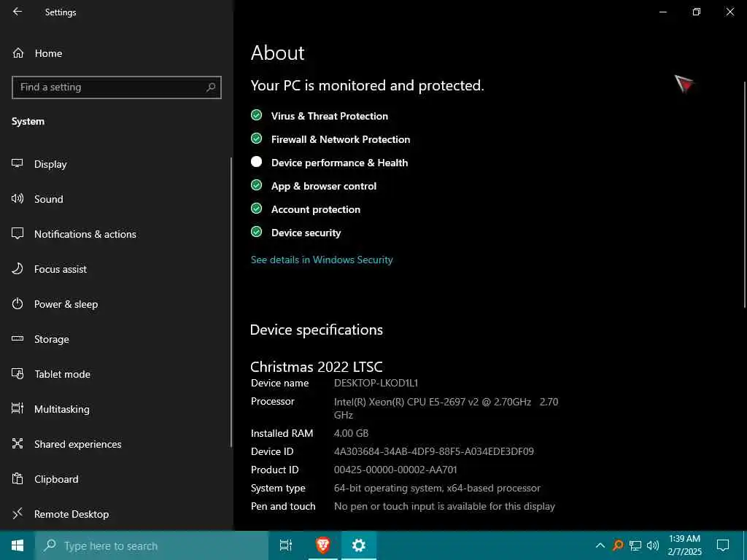Focus the Find a setting box
Image resolution: width=747 pixels, height=560 pixels.
coord(116,87)
